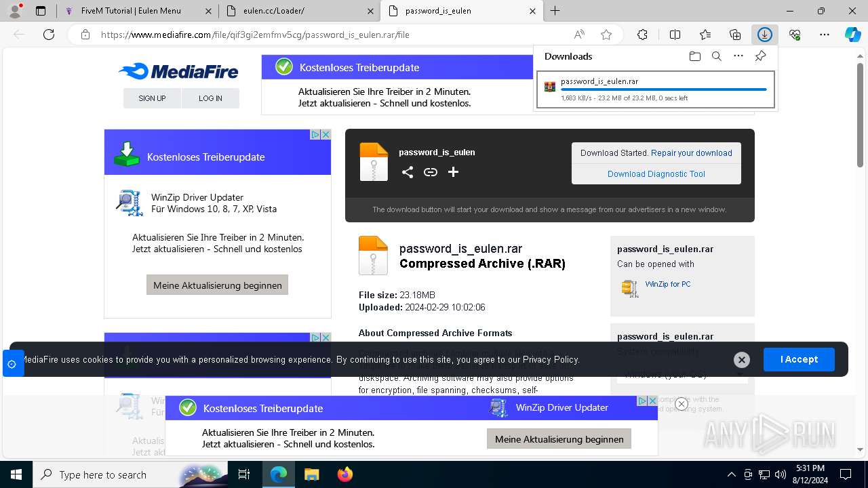Open the Edge profile avatar
The height and width of the screenshot is (488, 868).
pyautogui.click(x=15, y=11)
